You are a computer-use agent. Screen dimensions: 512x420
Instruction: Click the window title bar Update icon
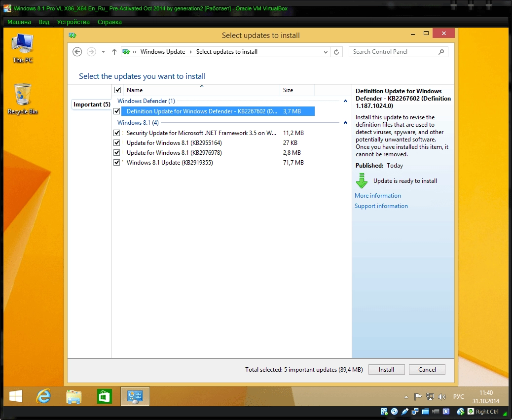[73, 35]
